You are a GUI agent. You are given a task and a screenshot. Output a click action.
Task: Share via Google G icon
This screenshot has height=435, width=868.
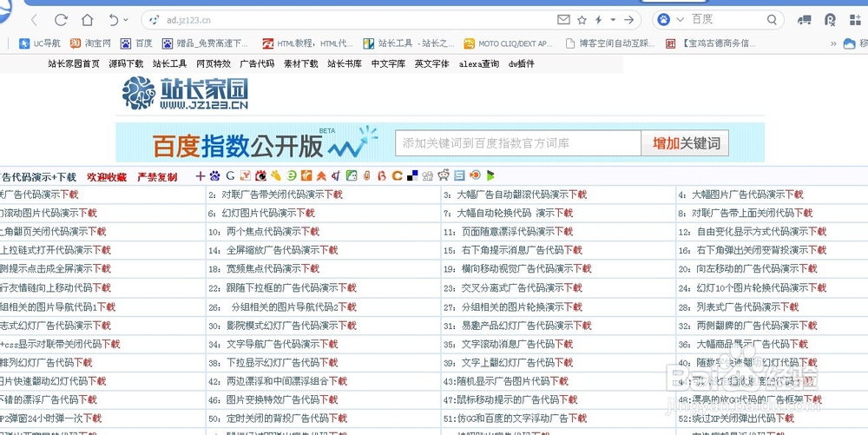tap(230, 176)
